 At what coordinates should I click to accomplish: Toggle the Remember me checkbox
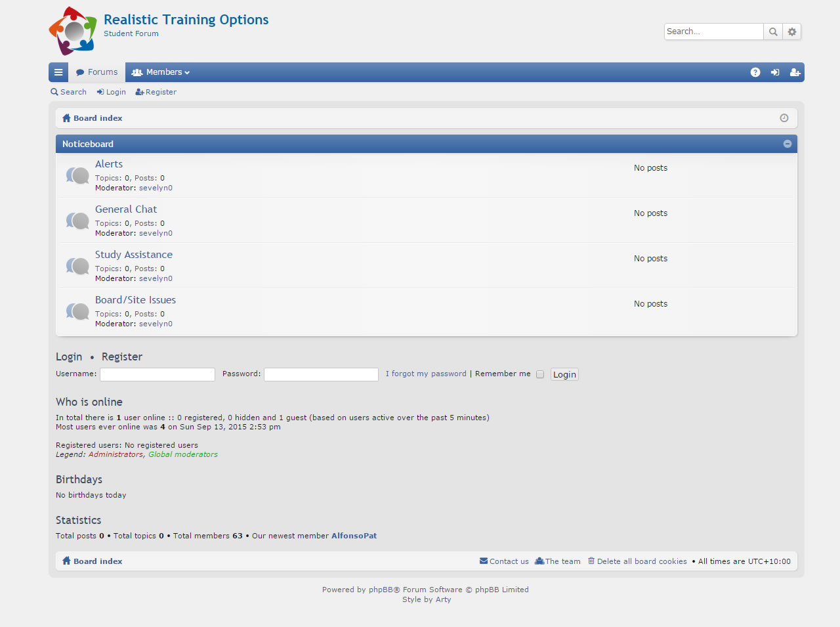pos(540,374)
